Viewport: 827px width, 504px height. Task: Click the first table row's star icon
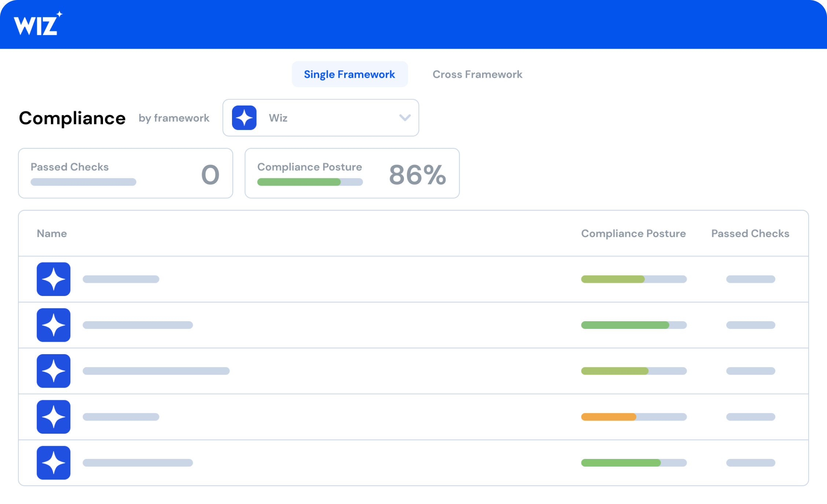54,279
